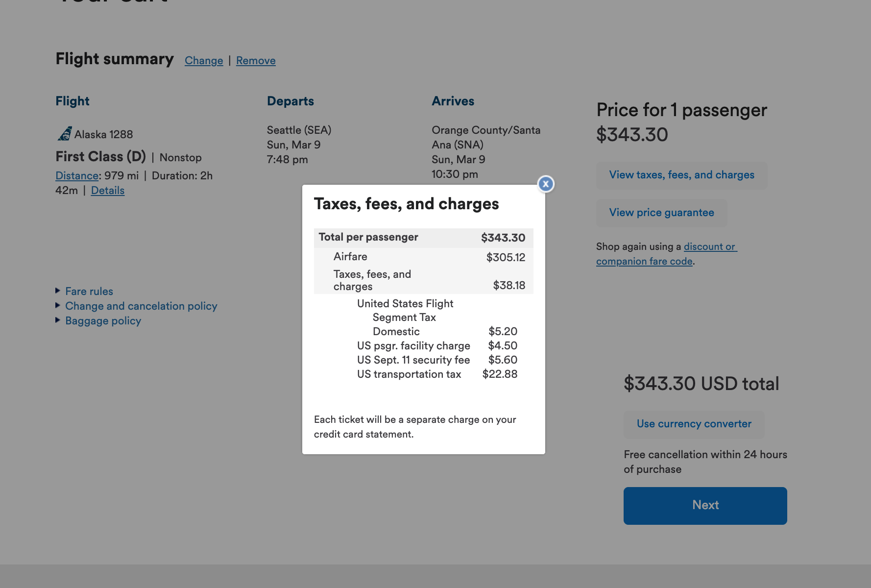Image resolution: width=871 pixels, height=588 pixels.
Task: Open Use currency converter
Action: point(694,424)
